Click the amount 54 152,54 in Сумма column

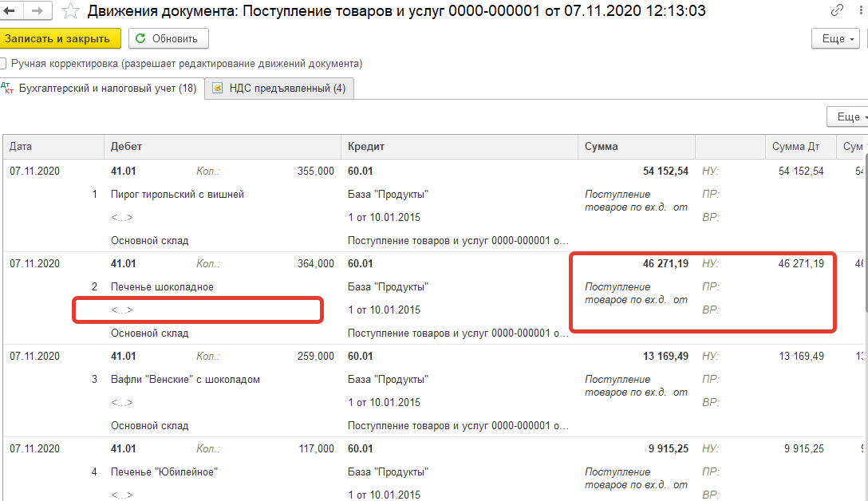coord(665,171)
